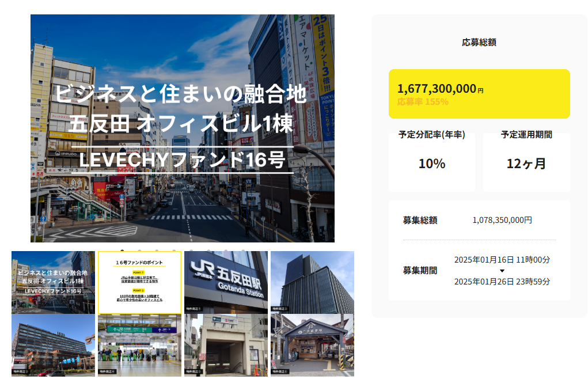Image resolution: width=588 pixels, height=387 pixels.
Task: Click the yellow 1,677,300,000円 total box
Action: (x=479, y=94)
